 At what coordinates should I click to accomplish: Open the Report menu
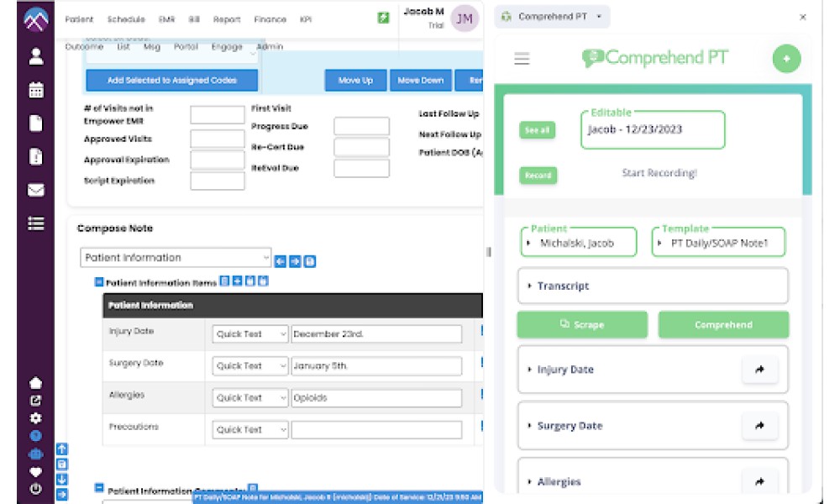(x=227, y=19)
